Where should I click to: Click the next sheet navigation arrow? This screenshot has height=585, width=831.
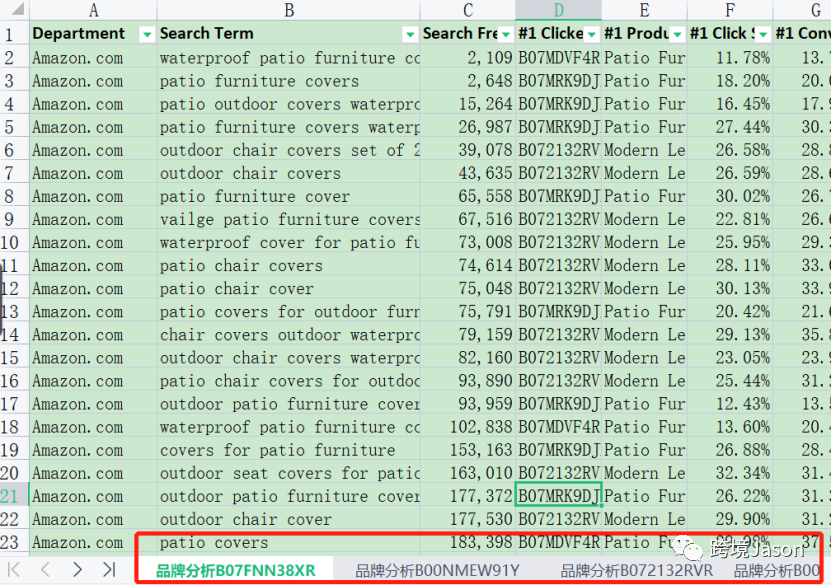click(77, 570)
